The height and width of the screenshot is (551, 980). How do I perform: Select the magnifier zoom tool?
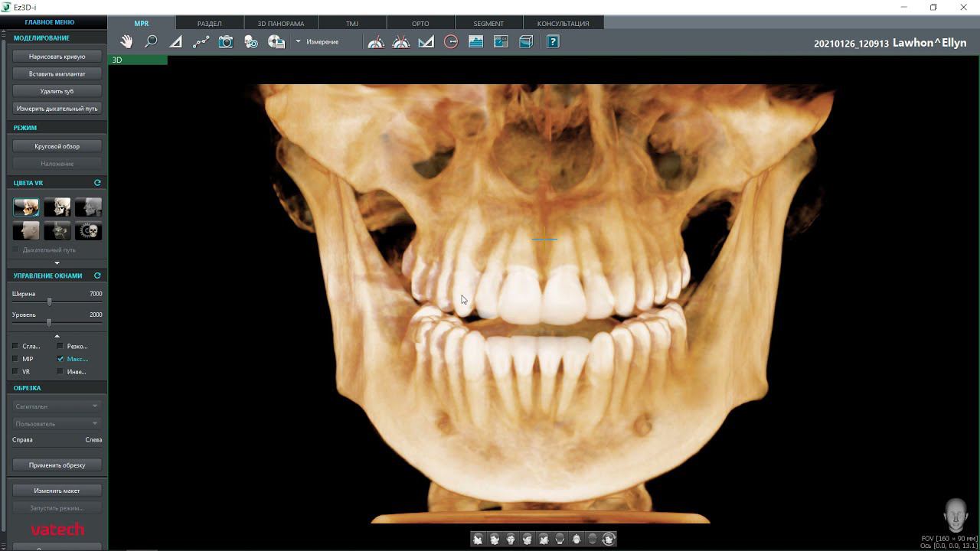click(x=151, y=42)
